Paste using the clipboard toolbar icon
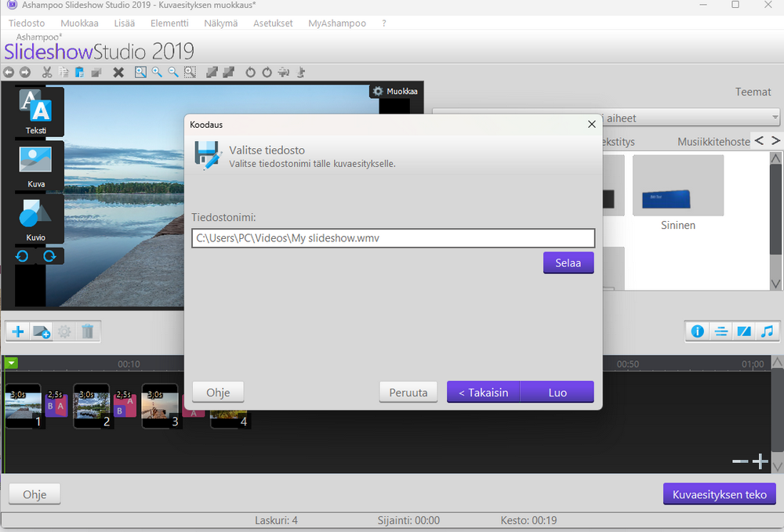 pyautogui.click(x=79, y=72)
